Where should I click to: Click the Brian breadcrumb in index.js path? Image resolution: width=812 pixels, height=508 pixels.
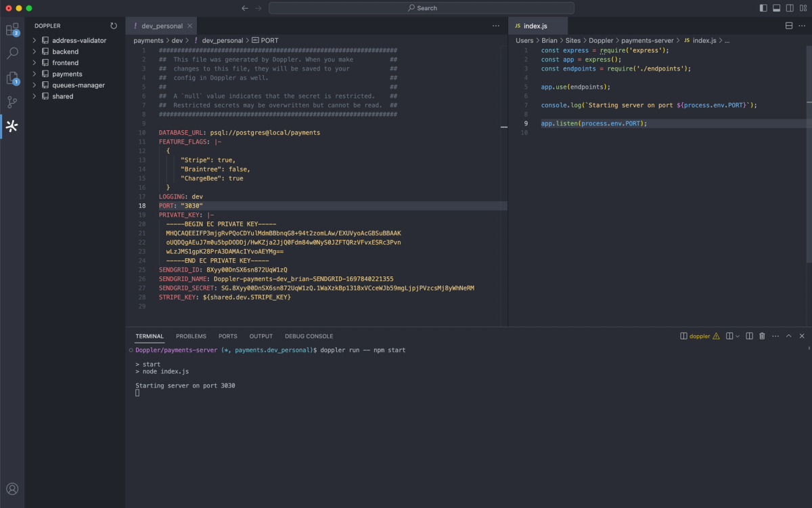(x=549, y=41)
